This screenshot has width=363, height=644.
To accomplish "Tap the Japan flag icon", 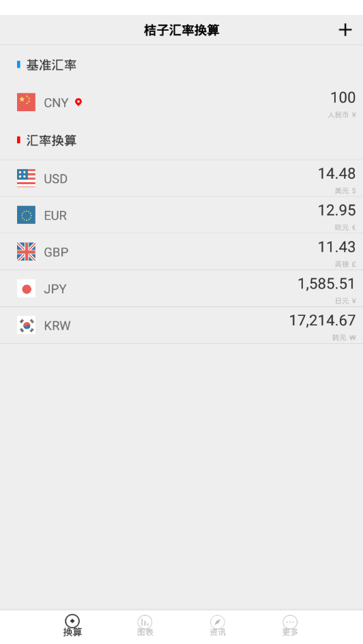I will coord(27,289).
